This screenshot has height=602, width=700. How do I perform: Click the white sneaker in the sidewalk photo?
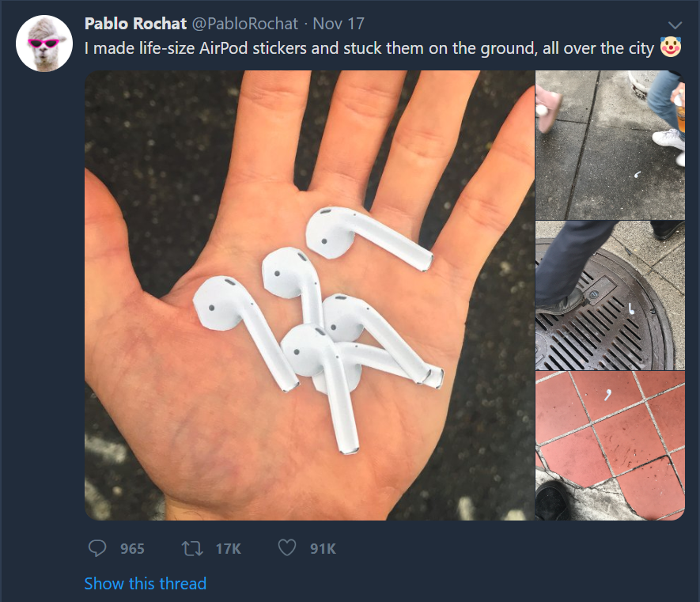click(x=668, y=139)
